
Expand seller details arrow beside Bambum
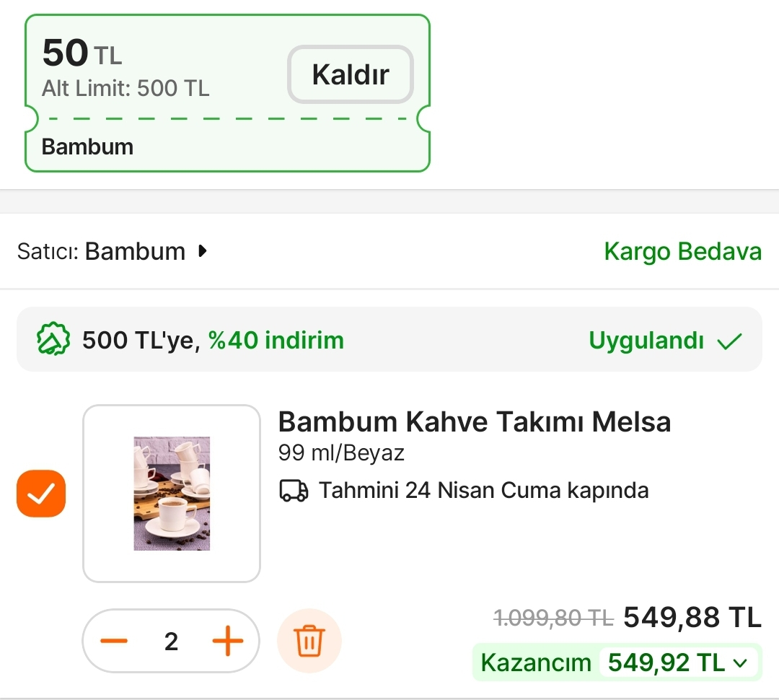pos(203,251)
